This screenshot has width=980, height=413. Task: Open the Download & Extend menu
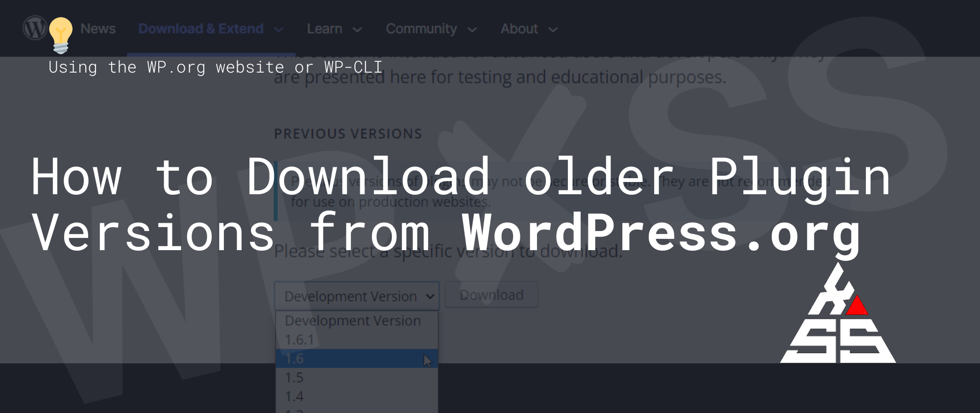(x=201, y=29)
